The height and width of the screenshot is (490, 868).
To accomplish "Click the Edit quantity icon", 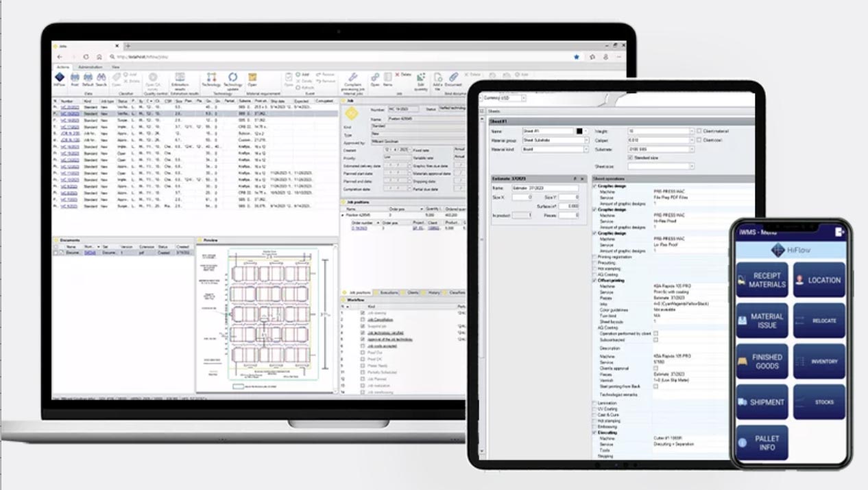I will pyautogui.click(x=420, y=79).
